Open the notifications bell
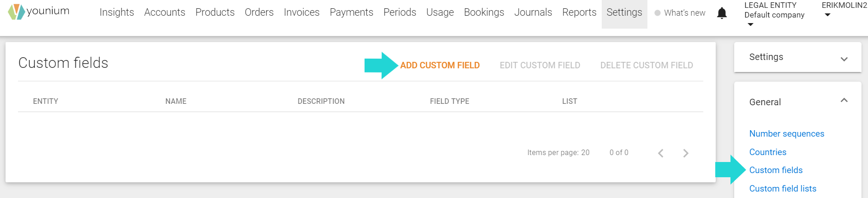 (722, 13)
